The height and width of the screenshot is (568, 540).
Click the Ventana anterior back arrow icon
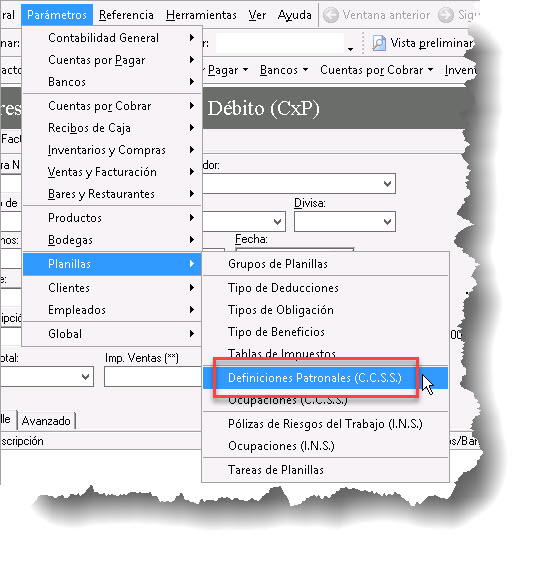[331, 15]
